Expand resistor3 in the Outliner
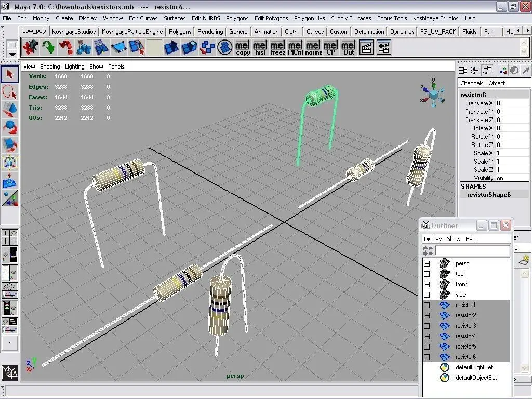 pyautogui.click(x=427, y=326)
